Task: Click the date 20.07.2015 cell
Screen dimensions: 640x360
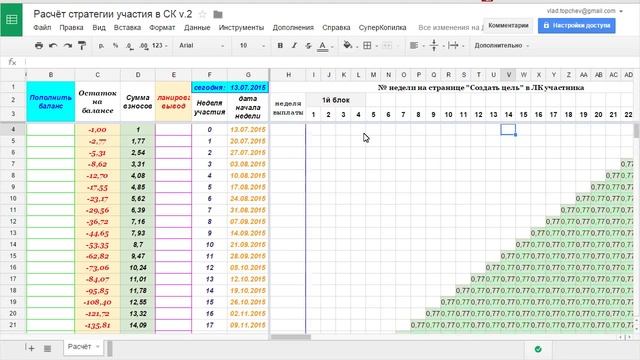Action: 248,141
